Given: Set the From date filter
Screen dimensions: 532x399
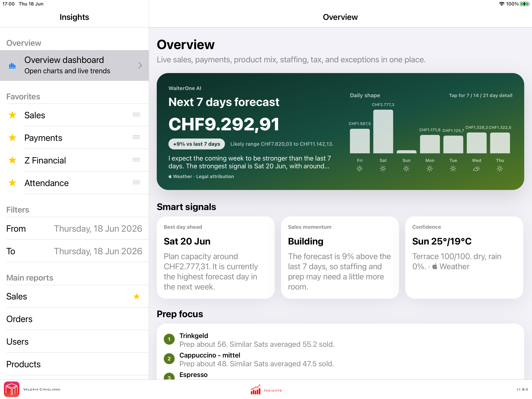Looking at the screenshot, I should pos(74,229).
